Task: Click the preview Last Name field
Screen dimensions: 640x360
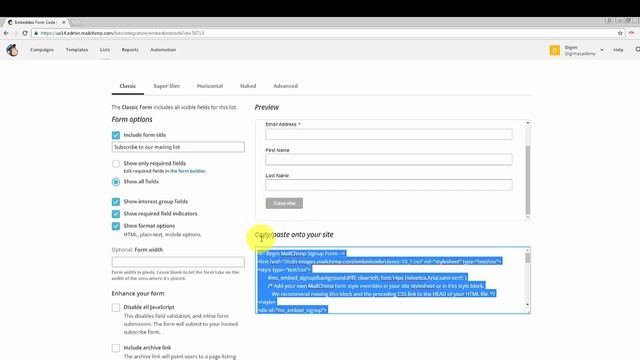Action: point(389,184)
